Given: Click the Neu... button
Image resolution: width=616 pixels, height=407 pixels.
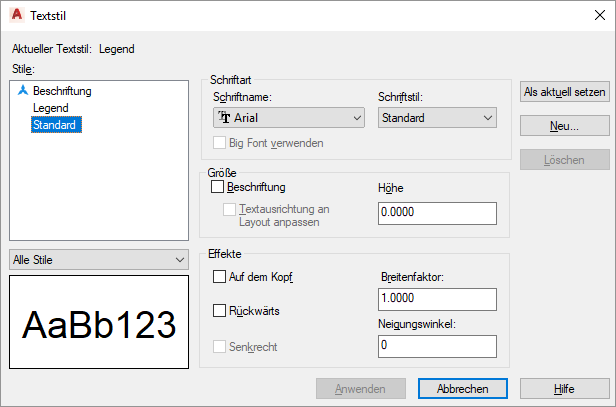Looking at the screenshot, I should (x=565, y=126).
